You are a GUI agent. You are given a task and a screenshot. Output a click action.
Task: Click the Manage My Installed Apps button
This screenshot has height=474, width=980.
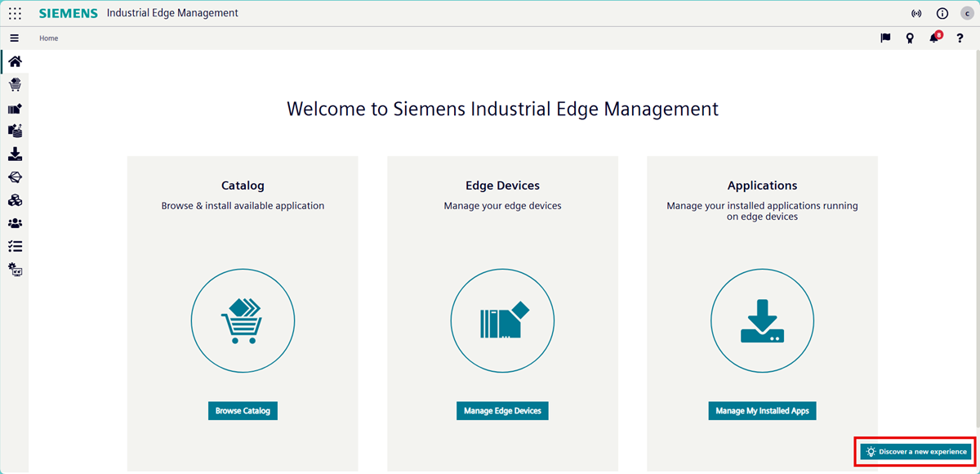[762, 410]
